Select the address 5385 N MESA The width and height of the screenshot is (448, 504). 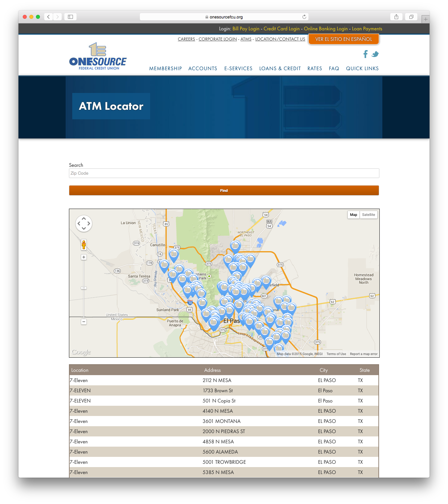click(x=218, y=472)
